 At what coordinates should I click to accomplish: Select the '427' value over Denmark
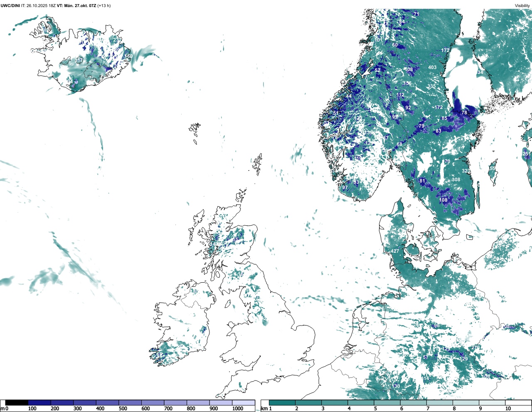pos(395,251)
